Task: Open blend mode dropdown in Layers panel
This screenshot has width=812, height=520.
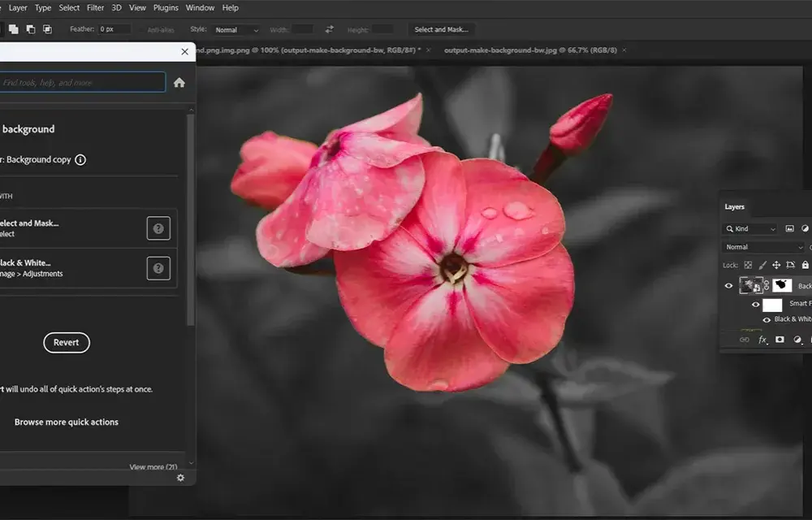Action: tap(764, 247)
